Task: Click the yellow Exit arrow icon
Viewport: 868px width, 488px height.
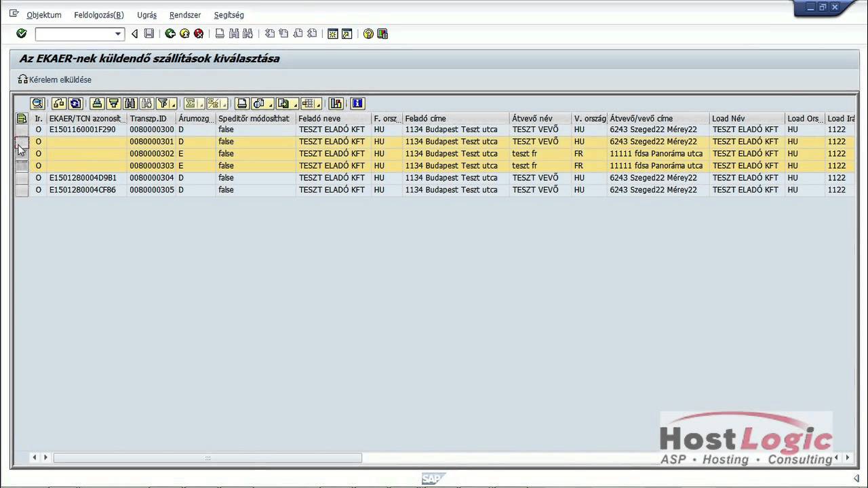Action: (184, 34)
